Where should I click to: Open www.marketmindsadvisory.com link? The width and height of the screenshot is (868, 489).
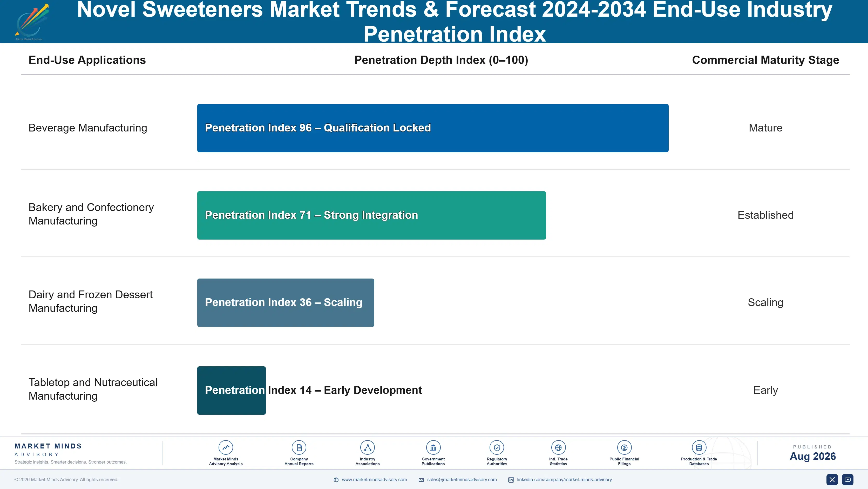pyautogui.click(x=374, y=480)
